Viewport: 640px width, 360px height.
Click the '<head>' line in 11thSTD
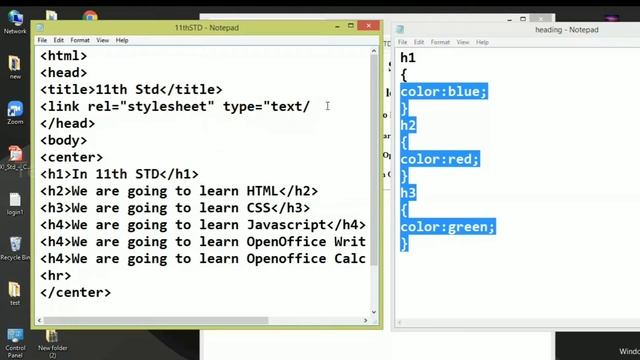64,73
